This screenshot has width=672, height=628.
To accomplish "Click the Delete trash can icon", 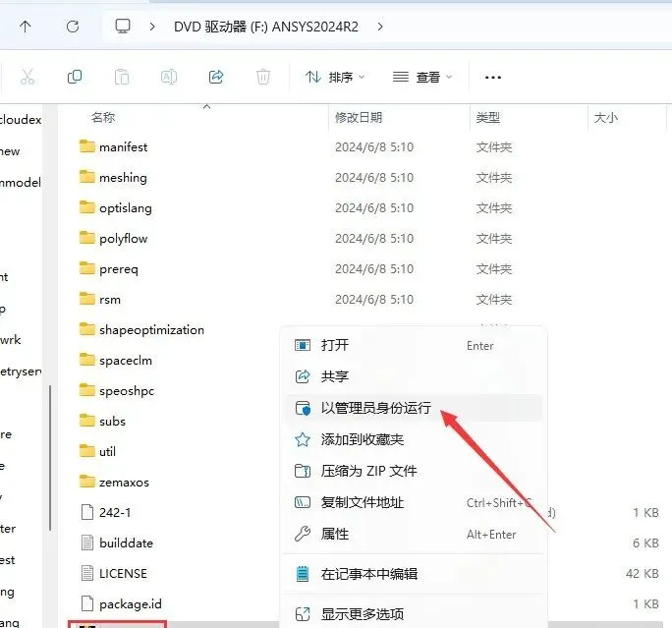I will point(263,78).
